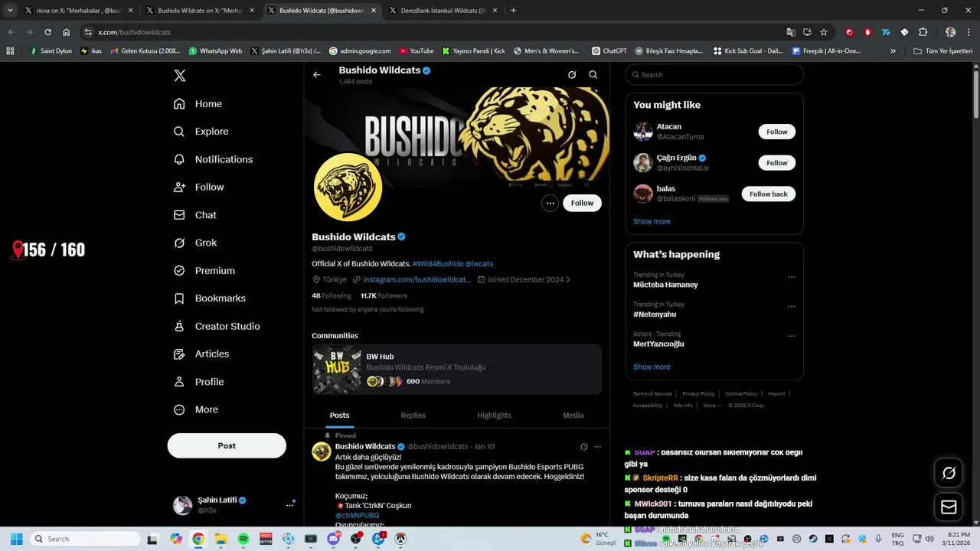Viewport: 980px width, 551px height.
Task: Follow Bushido Wildcats profile
Action: (x=582, y=203)
